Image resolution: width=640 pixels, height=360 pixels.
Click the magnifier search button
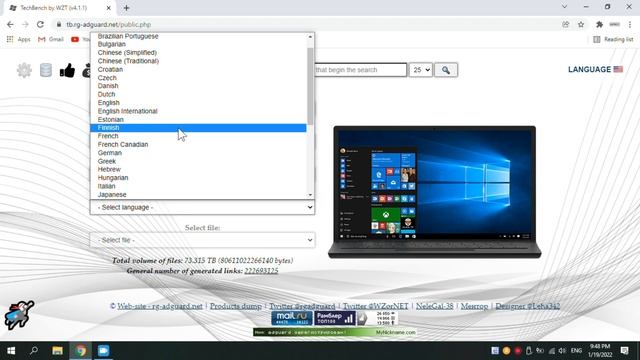coord(446,70)
